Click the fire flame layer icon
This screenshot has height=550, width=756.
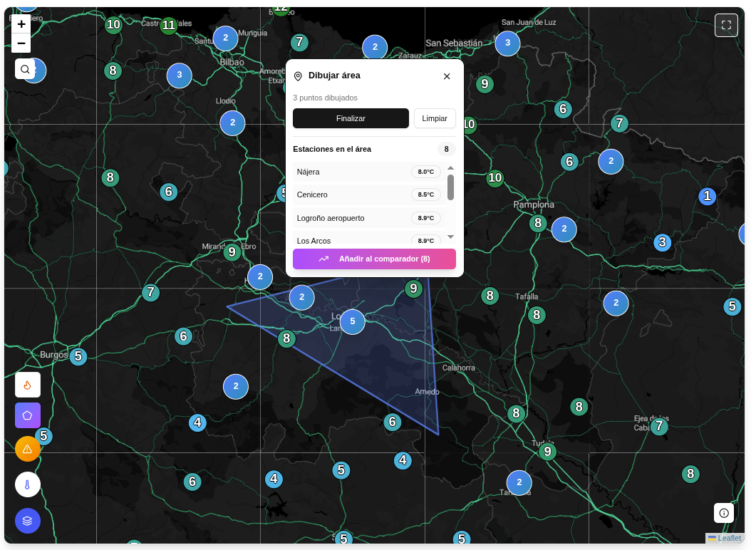(28, 385)
